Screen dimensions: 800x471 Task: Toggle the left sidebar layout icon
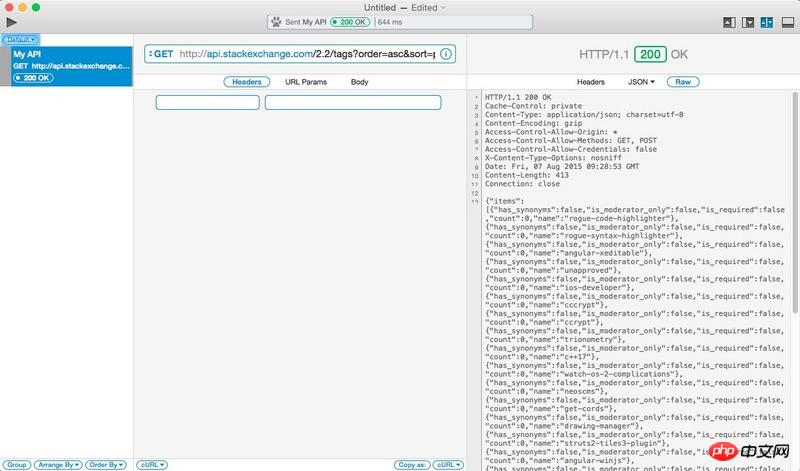click(729, 22)
